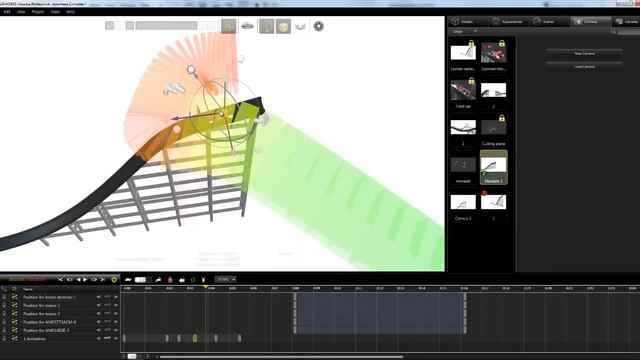
Task: Click the curved ramp icon in toolbar
Action: coord(300,27)
